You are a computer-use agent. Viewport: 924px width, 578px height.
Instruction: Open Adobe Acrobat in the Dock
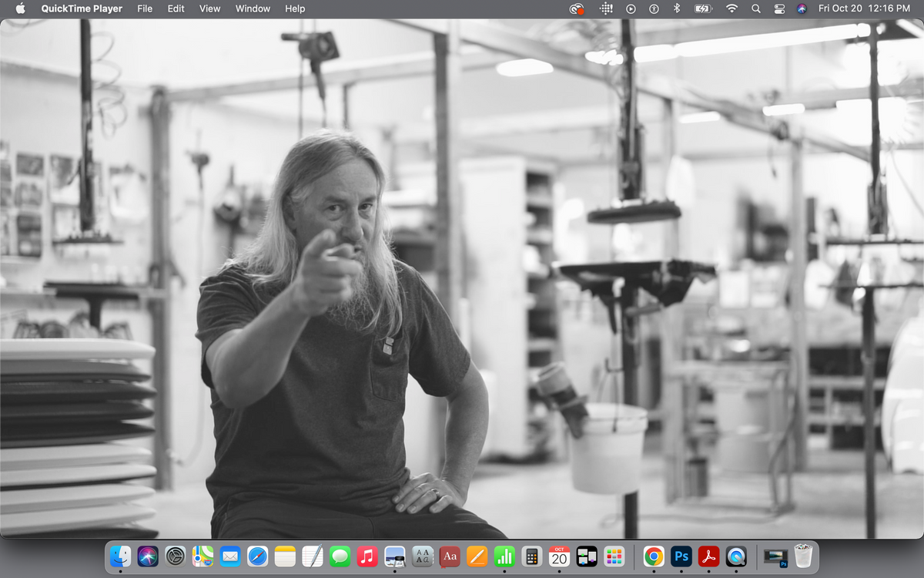(708, 556)
